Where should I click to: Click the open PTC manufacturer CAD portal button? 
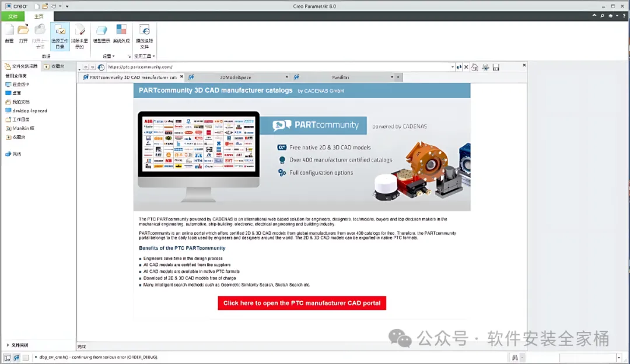point(302,303)
